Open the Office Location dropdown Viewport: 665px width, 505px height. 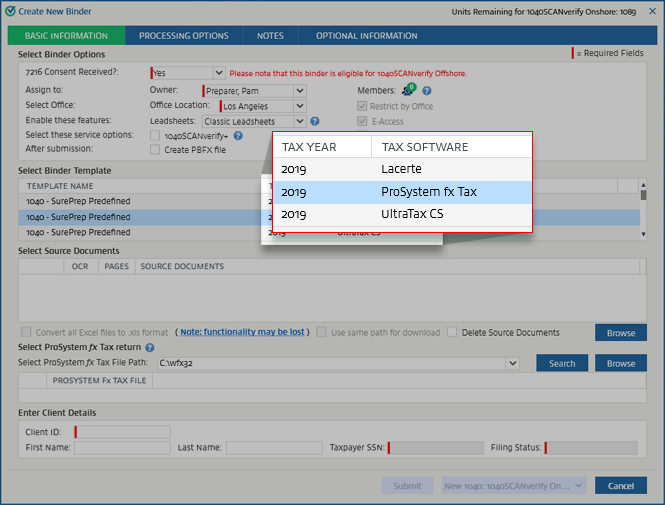click(x=300, y=106)
